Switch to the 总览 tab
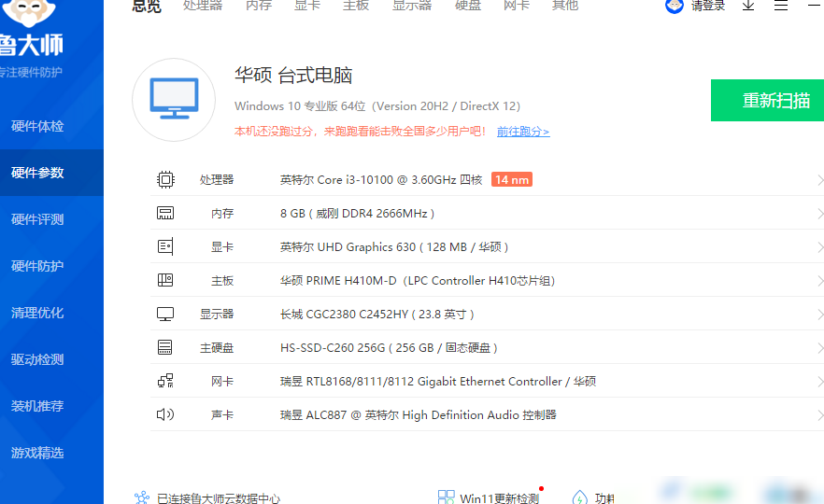This screenshot has width=824, height=504. click(x=147, y=6)
